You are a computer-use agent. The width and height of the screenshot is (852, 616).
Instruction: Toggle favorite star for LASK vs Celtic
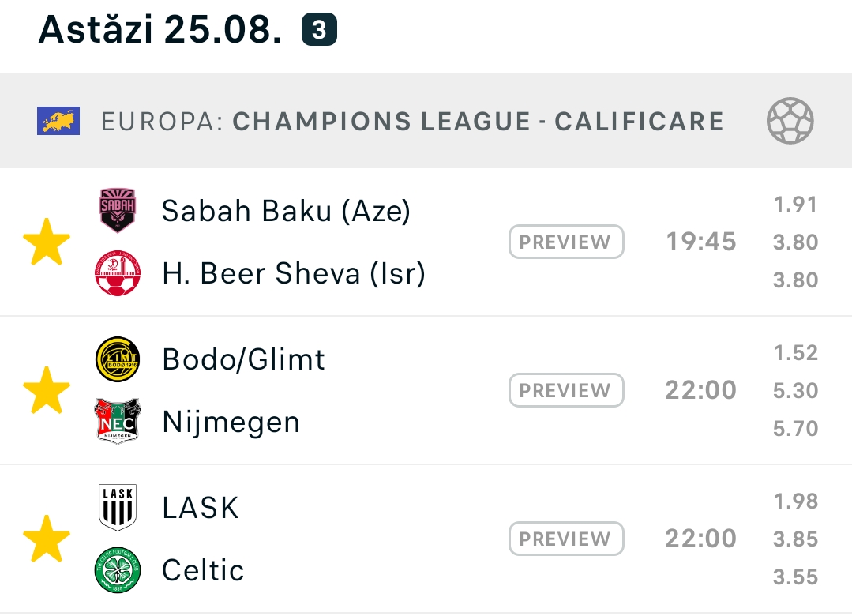[47, 539]
